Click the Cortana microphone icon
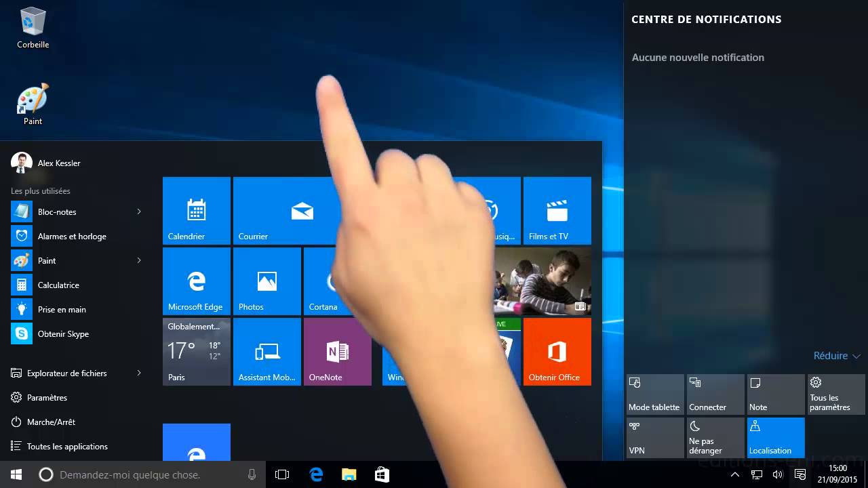 coord(252,474)
